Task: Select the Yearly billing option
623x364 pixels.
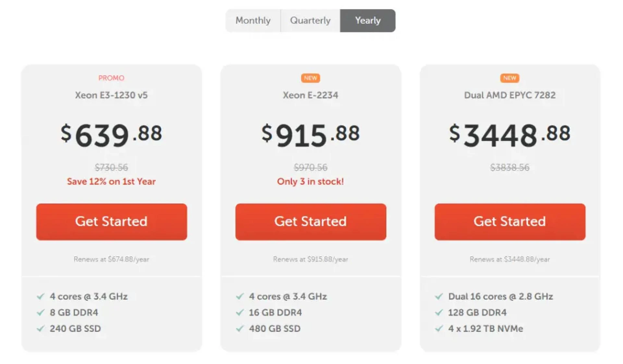Action: click(368, 20)
